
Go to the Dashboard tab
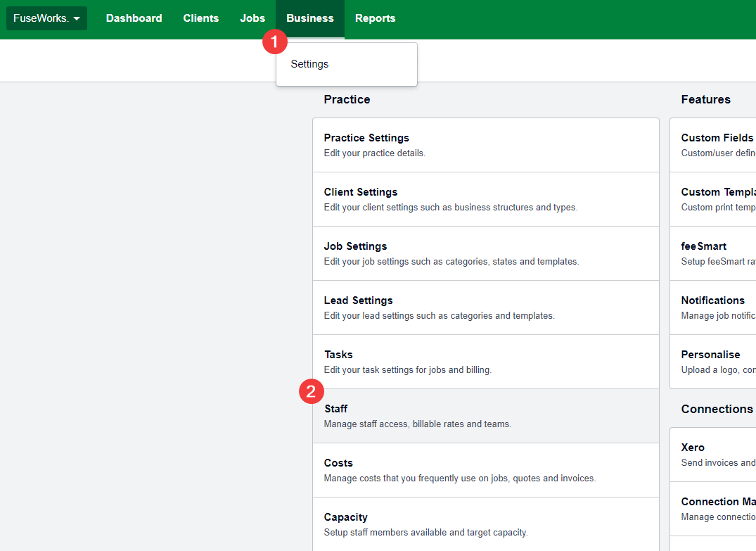click(134, 18)
